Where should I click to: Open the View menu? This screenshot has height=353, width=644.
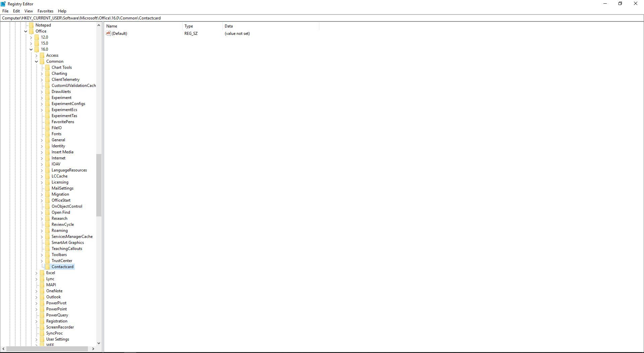pyautogui.click(x=29, y=11)
